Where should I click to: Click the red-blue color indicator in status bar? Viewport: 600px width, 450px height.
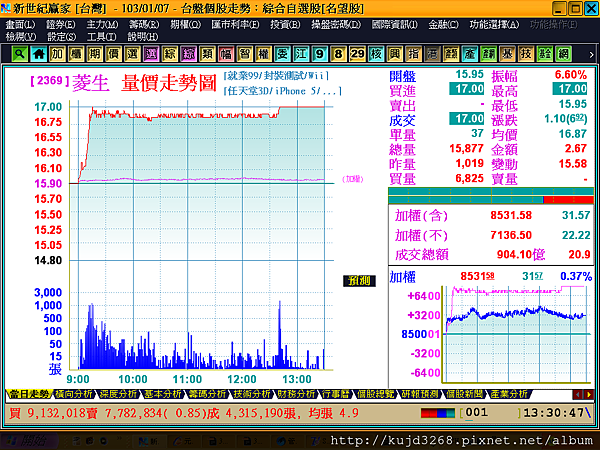pyautogui.click(x=438, y=413)
